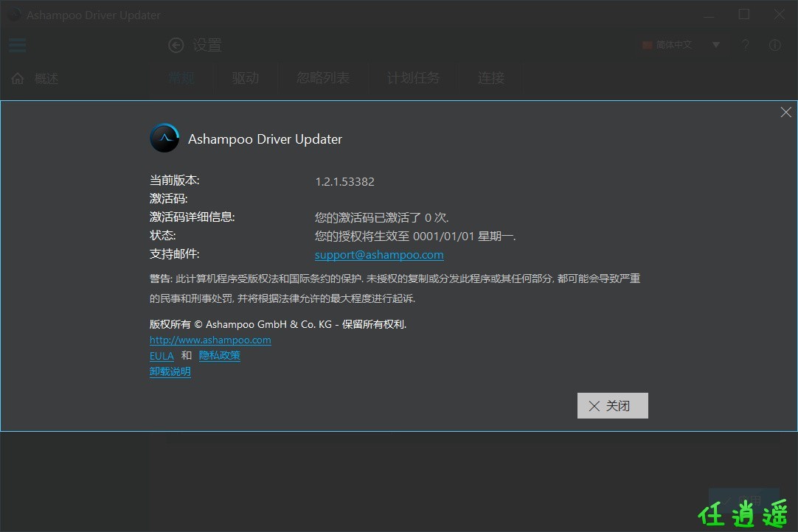This screenshot has height=532, width=798.
Task: Click the Ashampoo Driver Updater logo icon
Action: click(x=164, y=139)
